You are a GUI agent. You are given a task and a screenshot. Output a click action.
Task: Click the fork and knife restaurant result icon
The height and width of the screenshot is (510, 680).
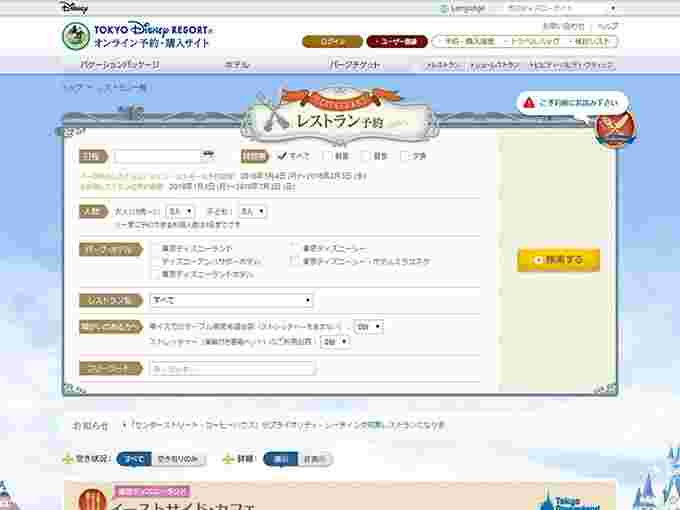(x=92, y=500)
